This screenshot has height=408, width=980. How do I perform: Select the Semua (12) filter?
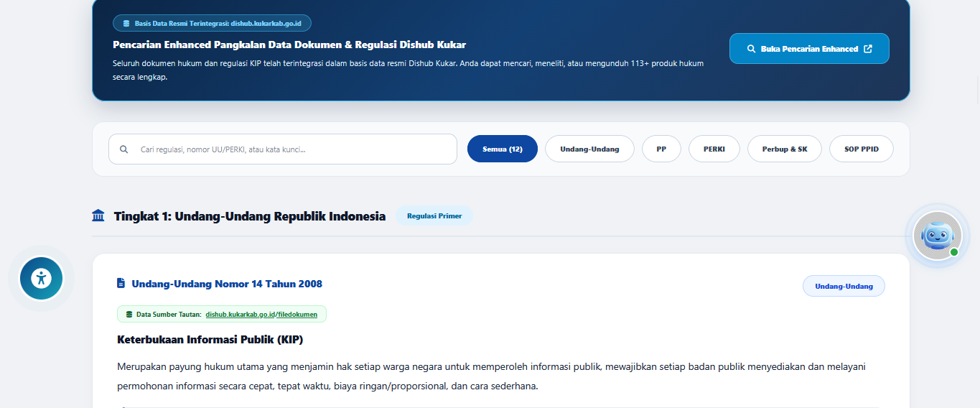[503, 149]
